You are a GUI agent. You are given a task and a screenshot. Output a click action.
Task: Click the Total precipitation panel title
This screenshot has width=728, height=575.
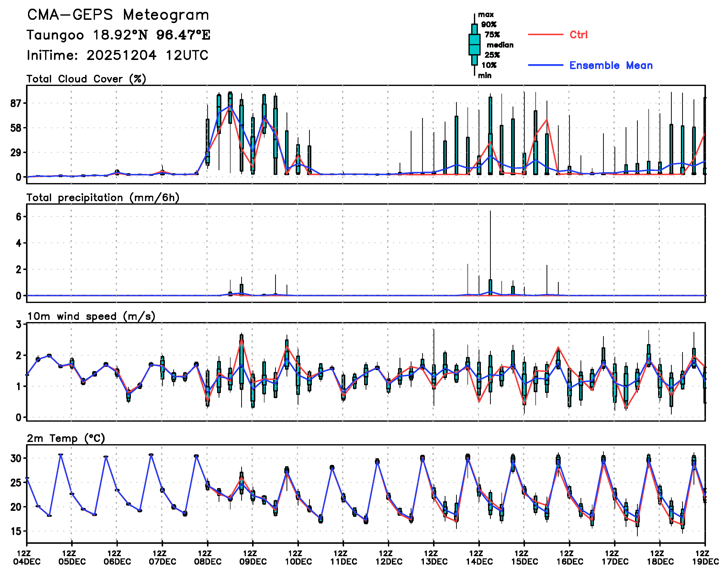103,198
